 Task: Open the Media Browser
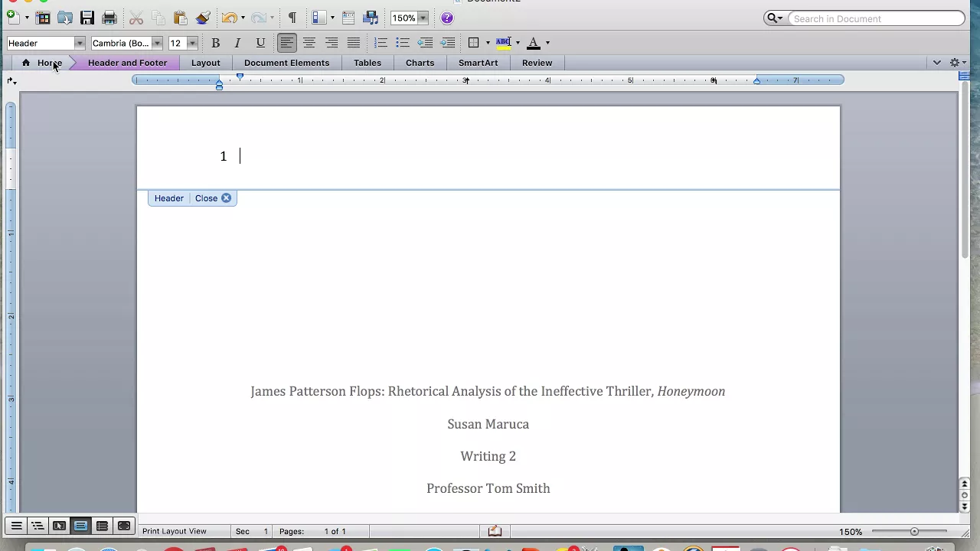click(371, 18)
